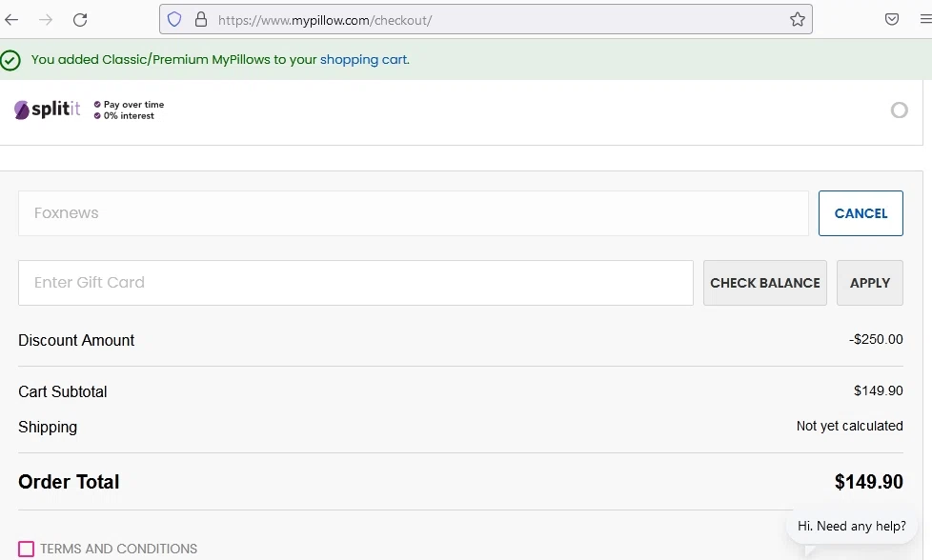932x560 pixels.
Task: Click the browser forward arrow
Action: point(45,20)
